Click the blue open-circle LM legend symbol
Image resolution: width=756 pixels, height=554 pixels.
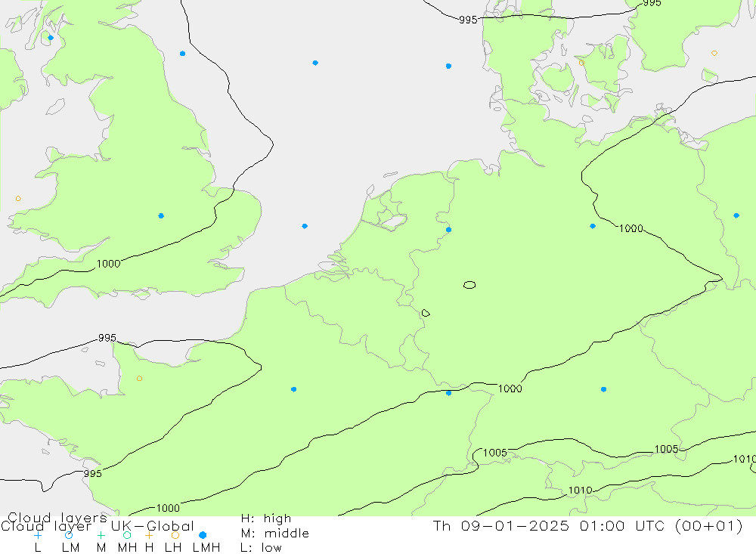[69, 535]
